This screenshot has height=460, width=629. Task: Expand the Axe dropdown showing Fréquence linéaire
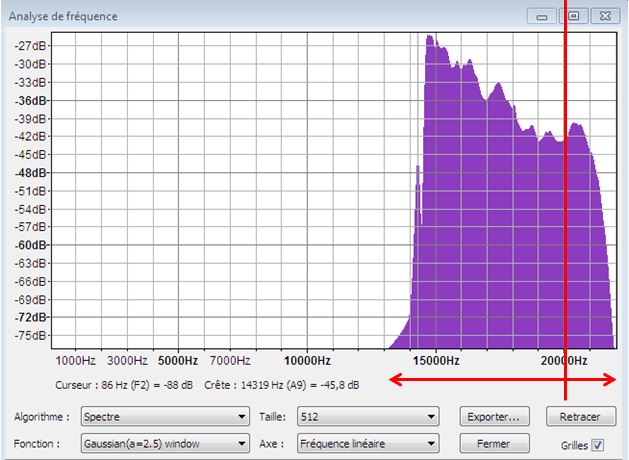[x=361, y=443]
